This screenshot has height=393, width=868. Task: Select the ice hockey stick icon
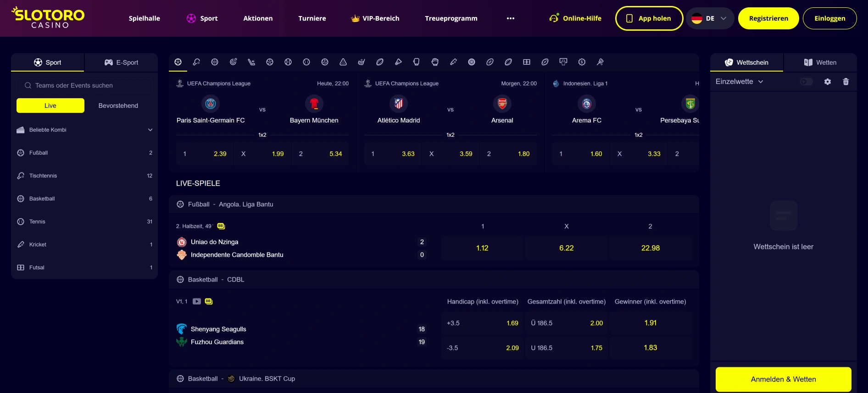[x=251, y=62]
